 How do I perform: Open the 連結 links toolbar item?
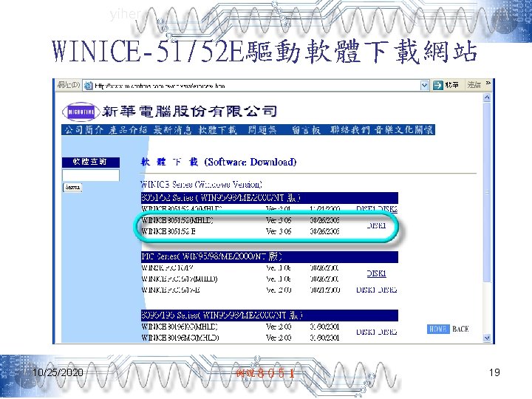point(474,85)
